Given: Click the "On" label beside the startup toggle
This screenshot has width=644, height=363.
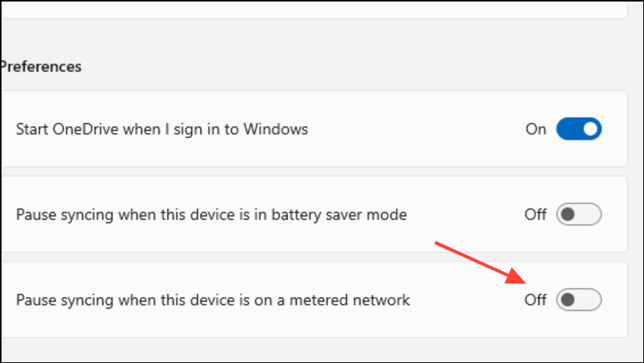Looking at the screenshot, I should pos(536,129).
